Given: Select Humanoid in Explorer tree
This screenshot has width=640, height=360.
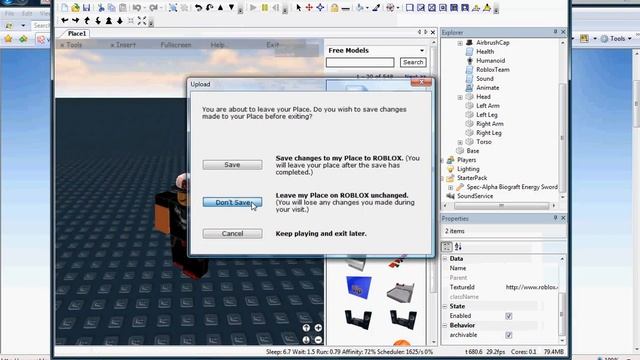Looking at the screenshot, I should point(490,61).
